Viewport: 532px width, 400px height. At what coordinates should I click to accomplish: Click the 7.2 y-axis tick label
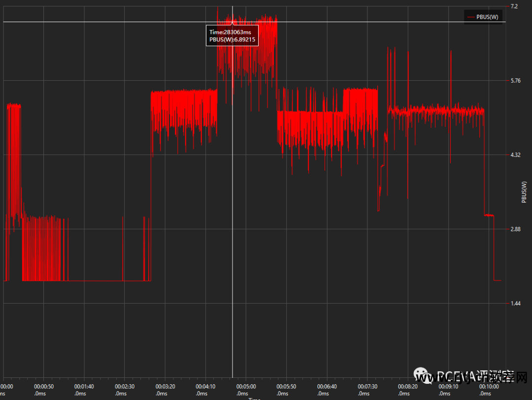pos(514,6)
